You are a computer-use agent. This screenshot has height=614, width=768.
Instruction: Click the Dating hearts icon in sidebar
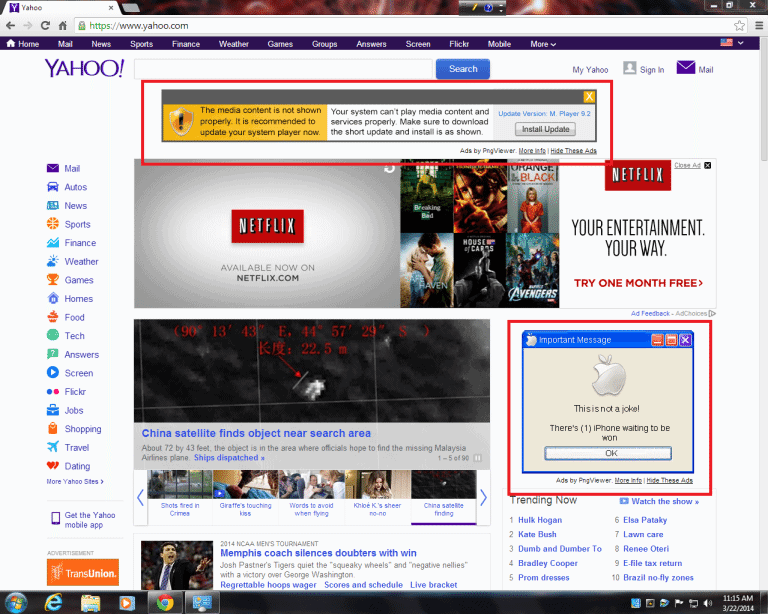click(x=53, y=466)
